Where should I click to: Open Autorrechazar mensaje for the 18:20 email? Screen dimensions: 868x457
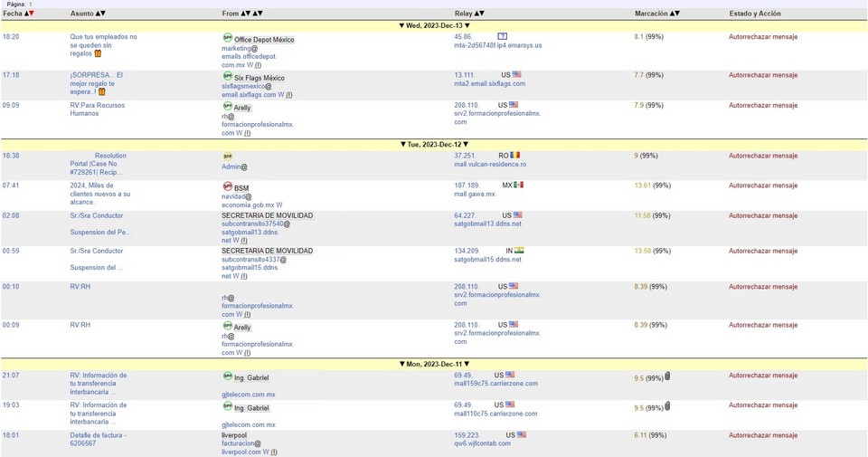coord(763,37)
